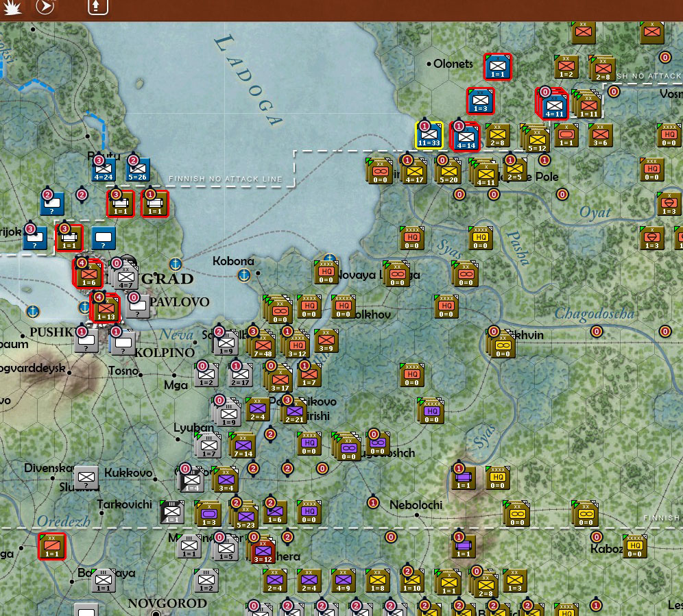The width and height of the screenshot is (683, 616).
Task: Select the Soviet 1=1 unit near Oredezh
Action: (51, 546)
